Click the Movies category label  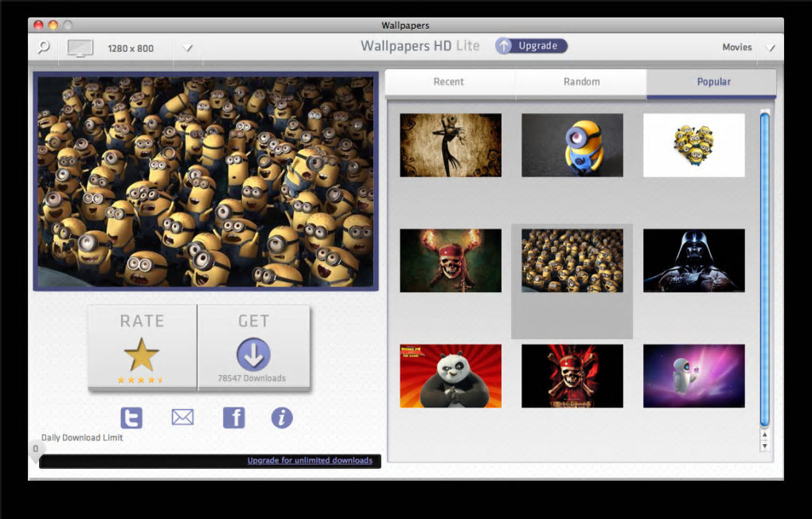pyautogui.click(x=737, y=47)
